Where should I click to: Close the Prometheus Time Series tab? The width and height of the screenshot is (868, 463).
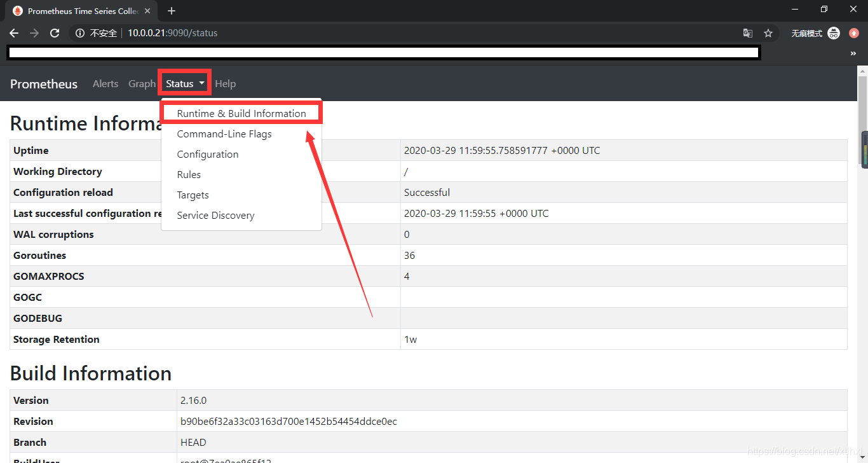click(147, 11)
